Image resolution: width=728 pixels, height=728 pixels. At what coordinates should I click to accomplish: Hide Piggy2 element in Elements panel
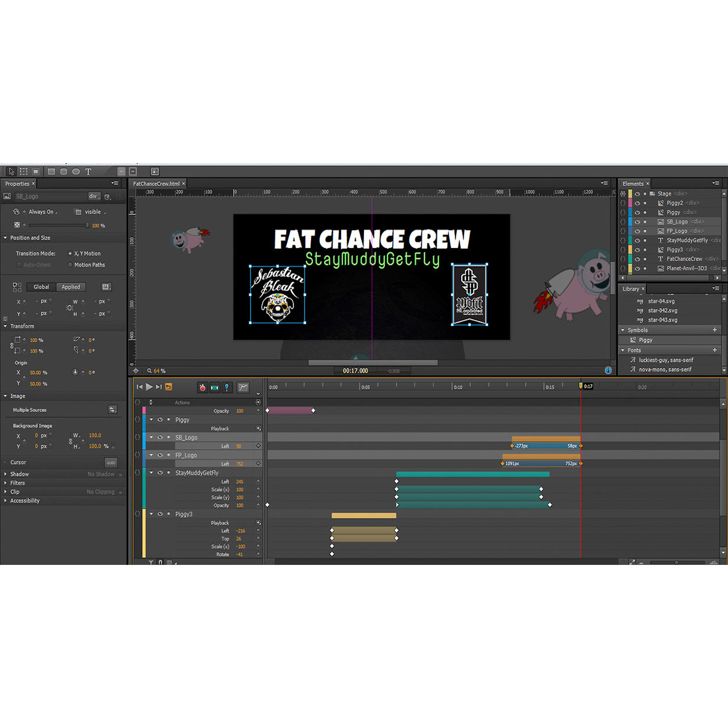tap(637, 203)
